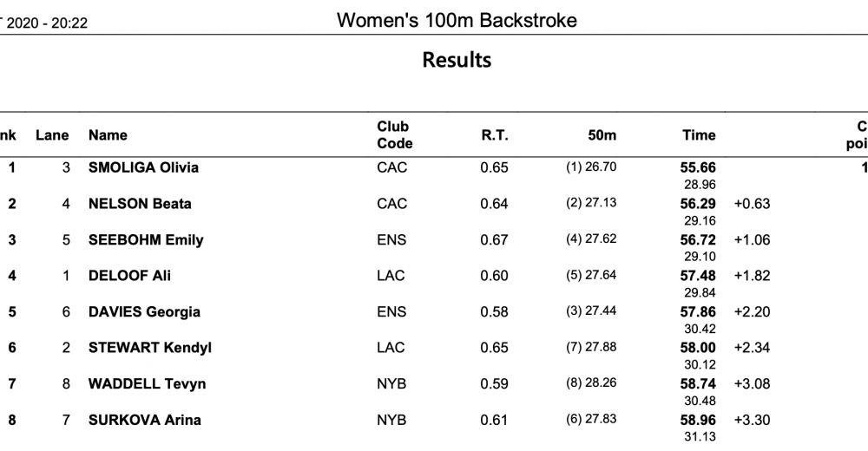The image size is (868, 451).
Task: Click the winning time 55.66
Action: (698, 167)
